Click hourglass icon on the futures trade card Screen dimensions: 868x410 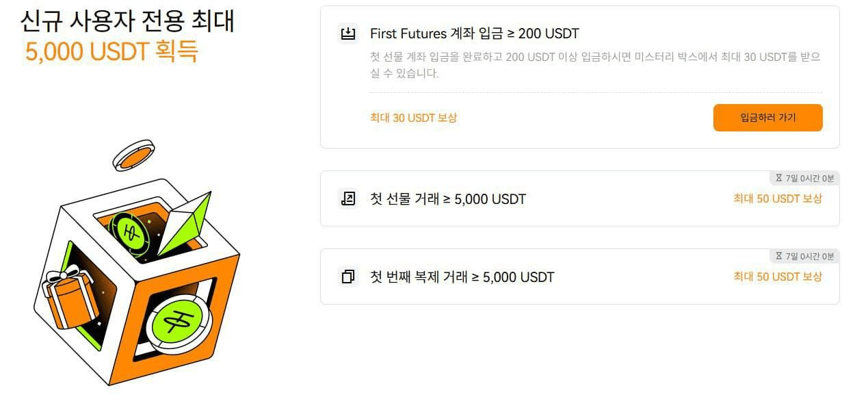click(778, 178)
